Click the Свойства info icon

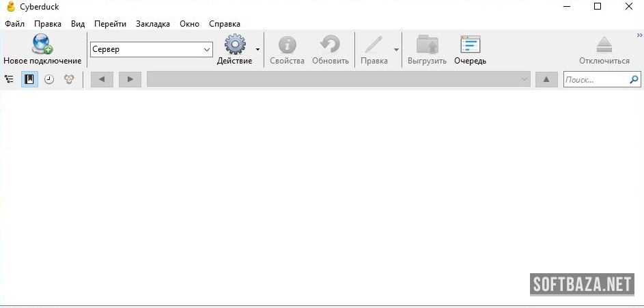click(287, 45)
